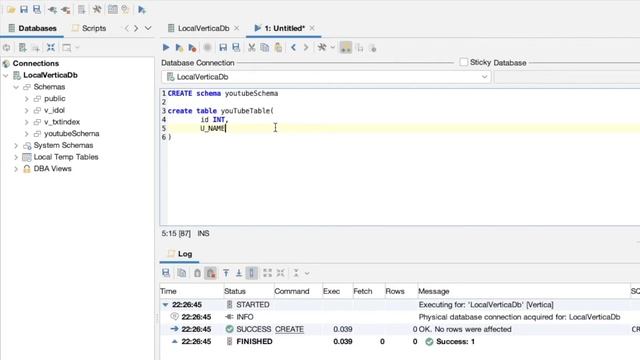The width and height of the screenshot is (640, 360).
Task: Click the left tab-scroll arrow beside Scripts
Action: [127, 28]
